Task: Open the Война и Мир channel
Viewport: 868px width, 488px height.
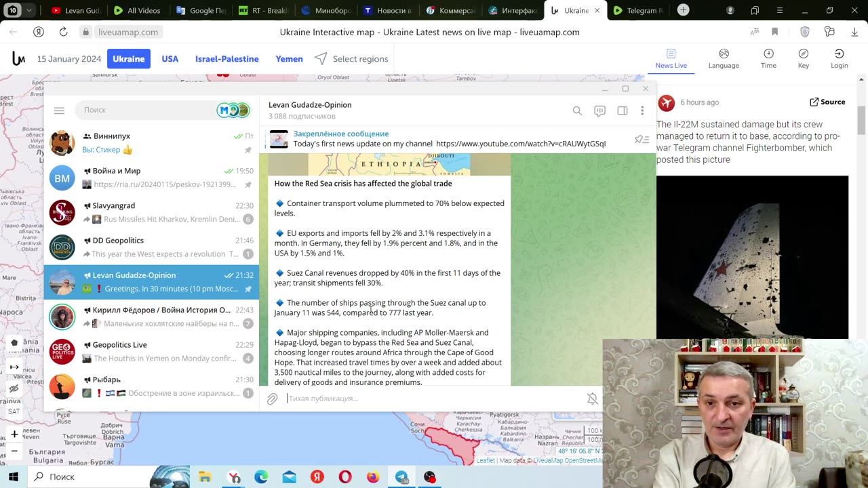Action: coord(151,178)
